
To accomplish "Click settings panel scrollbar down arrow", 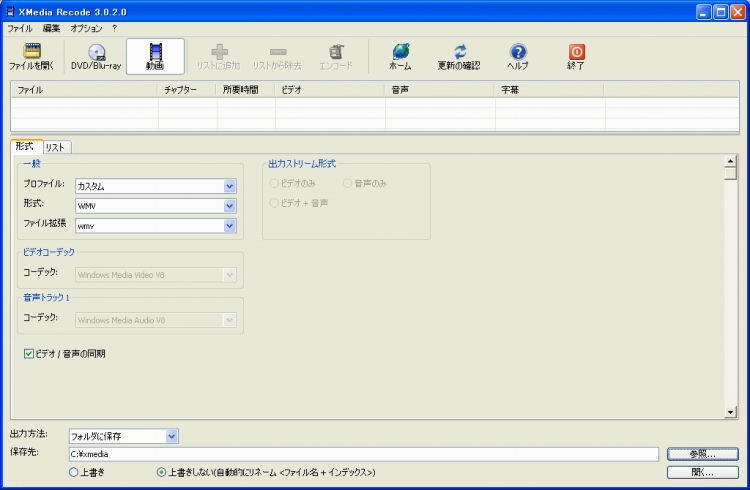I will pos(730,412).
